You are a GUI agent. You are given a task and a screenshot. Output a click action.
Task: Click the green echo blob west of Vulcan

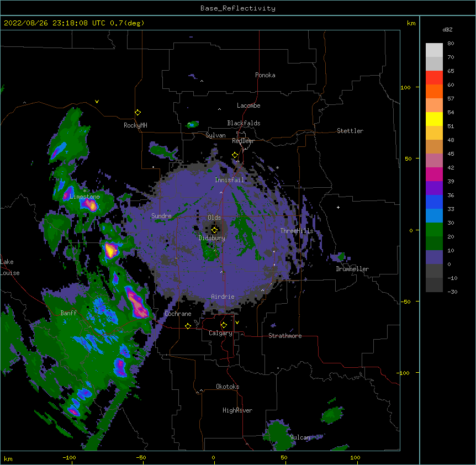pos(279,436)
